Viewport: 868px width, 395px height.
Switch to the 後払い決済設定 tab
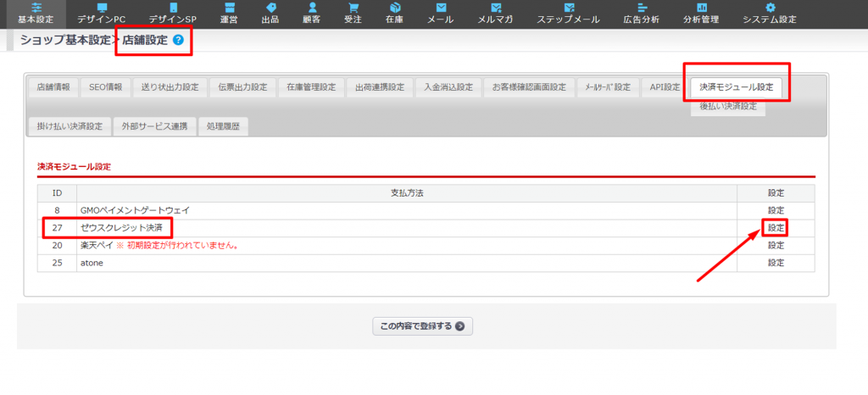[728, 107]
